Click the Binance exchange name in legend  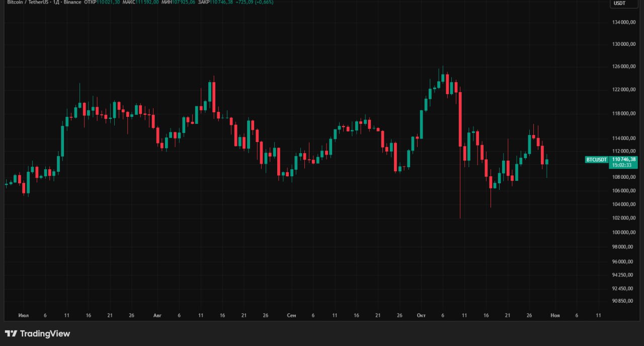[x=72, y=2]
